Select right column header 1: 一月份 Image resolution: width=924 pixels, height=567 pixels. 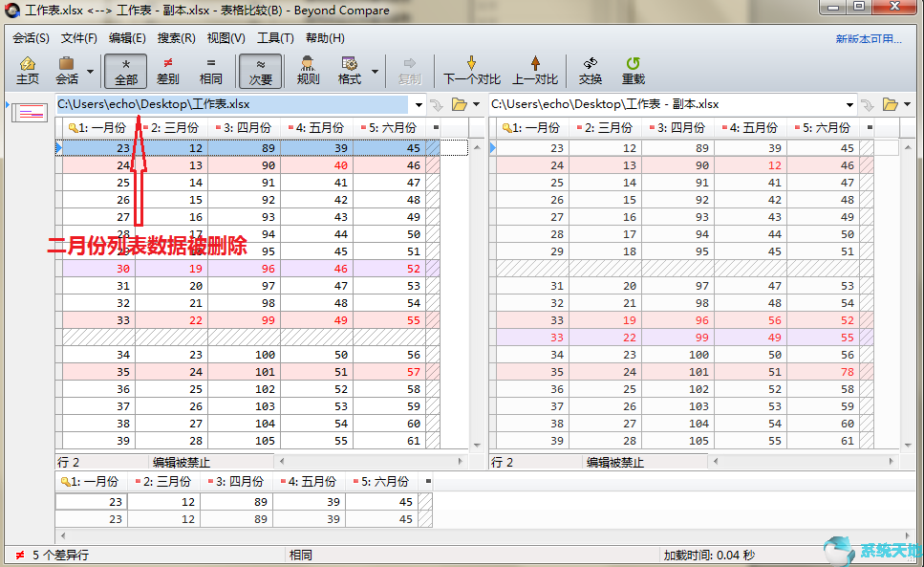coord(533,127)
